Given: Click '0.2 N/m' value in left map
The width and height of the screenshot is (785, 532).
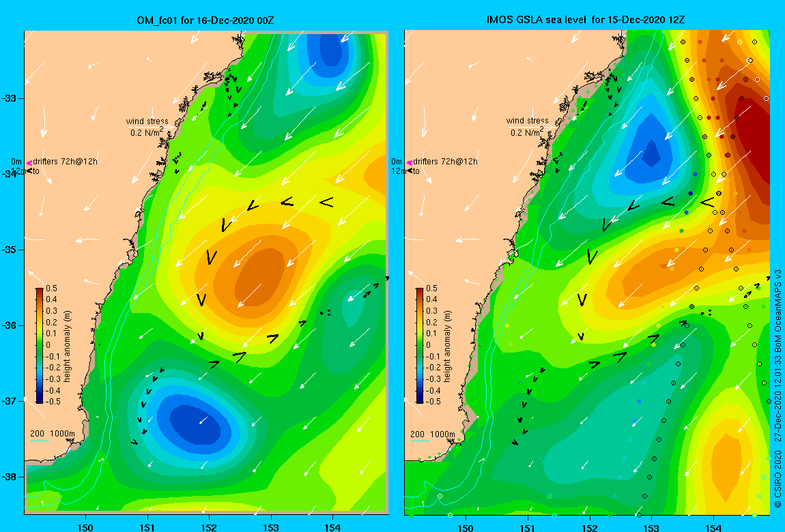Looking at the screenshot, I should coord(146,132).
